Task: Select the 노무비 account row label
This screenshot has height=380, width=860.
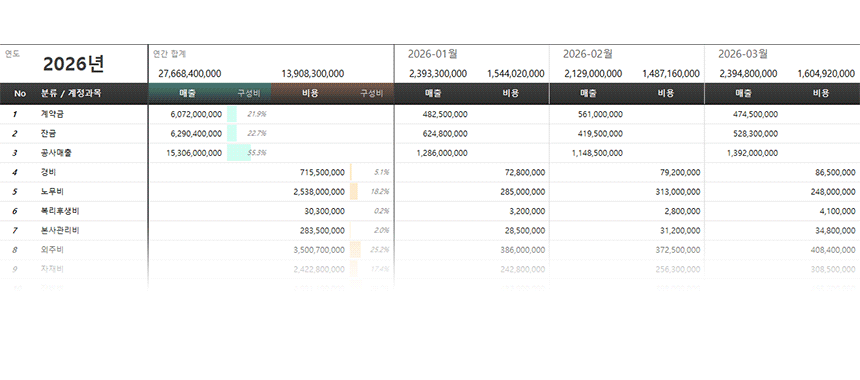Action: tap(52, 191)
